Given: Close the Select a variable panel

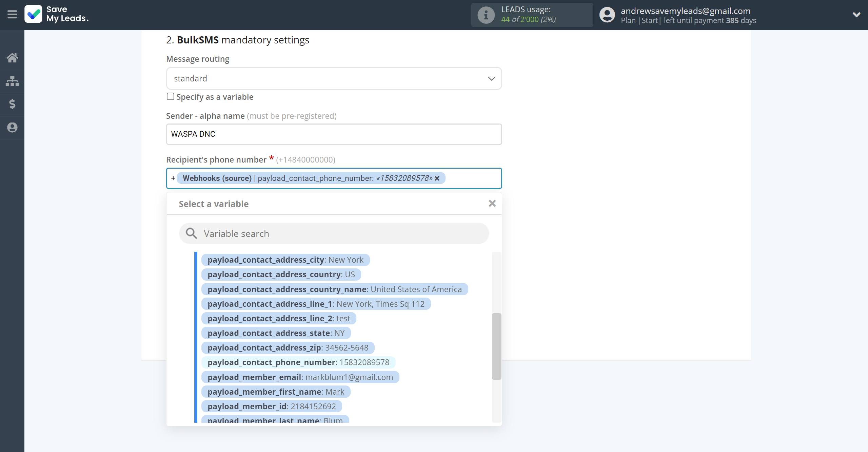Looking at the screenshot, I should click(x=492, y=203).
